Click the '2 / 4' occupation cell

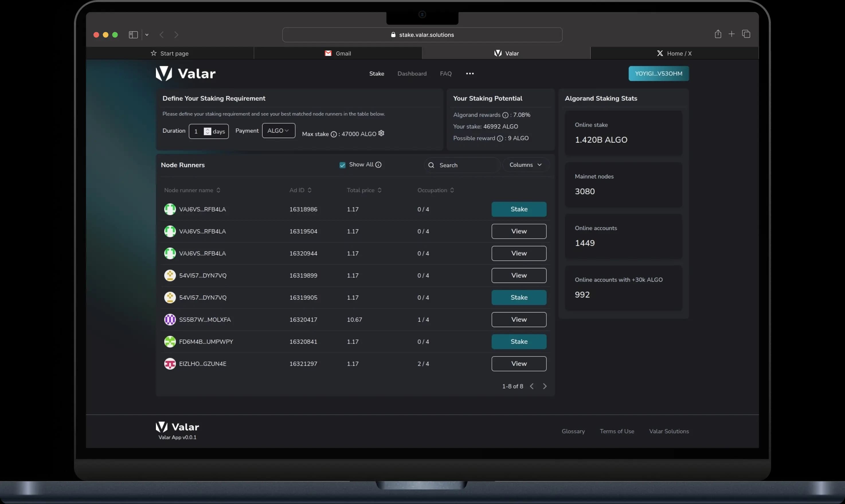pos(423,364)
